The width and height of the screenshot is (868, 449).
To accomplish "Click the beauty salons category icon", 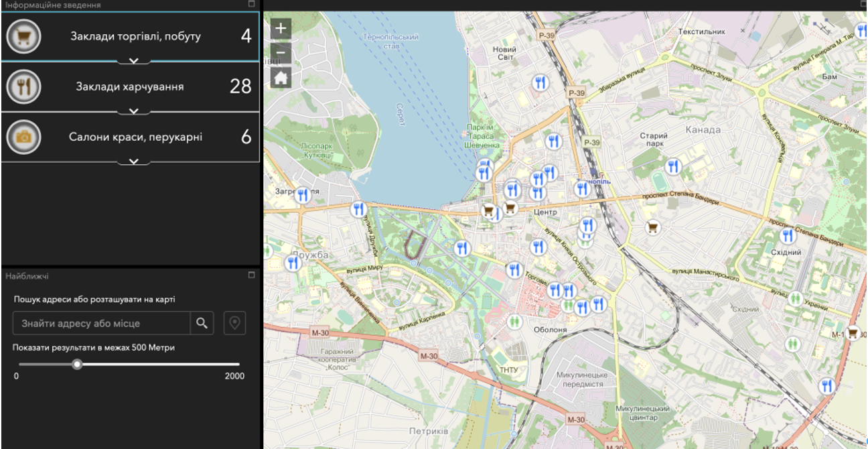I will (24, 137).
